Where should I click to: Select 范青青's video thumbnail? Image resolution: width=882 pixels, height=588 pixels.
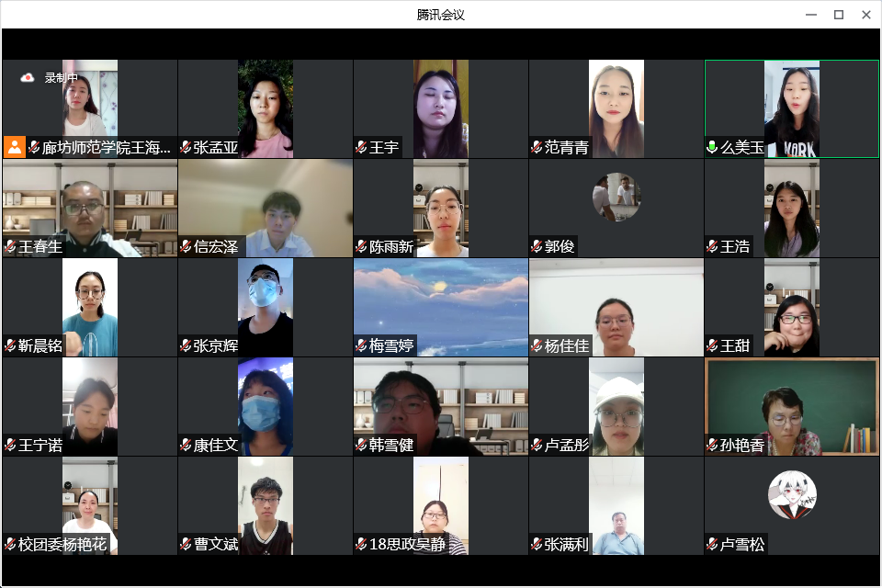point(616,108)
